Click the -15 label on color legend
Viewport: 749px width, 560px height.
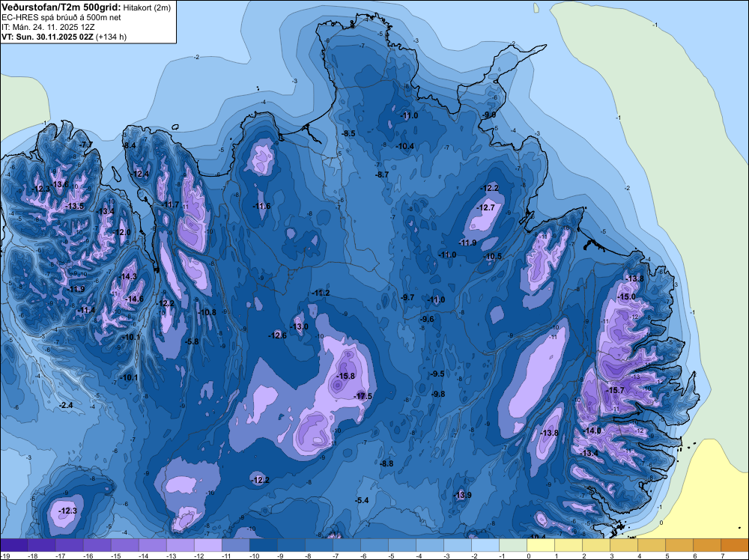tap(115, 556)
